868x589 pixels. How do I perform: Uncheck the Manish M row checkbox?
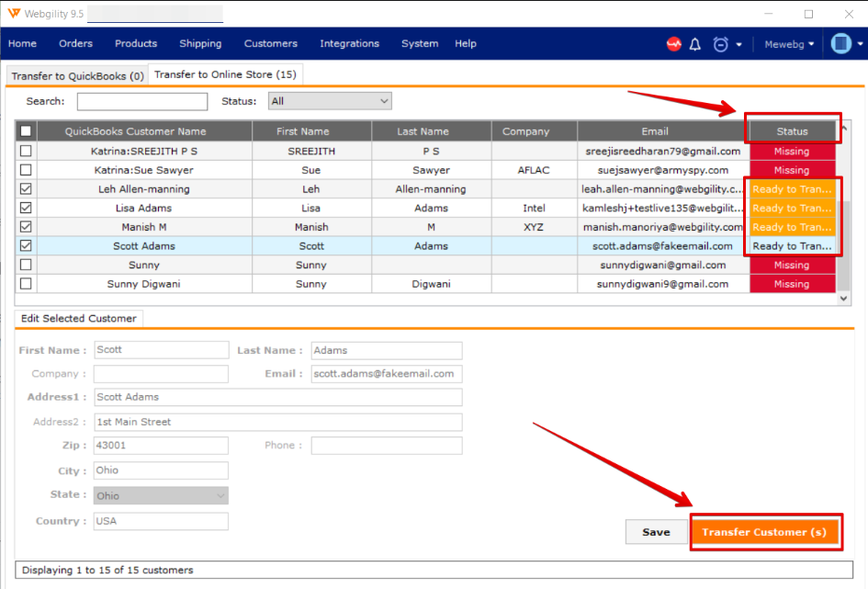point(26,227)
